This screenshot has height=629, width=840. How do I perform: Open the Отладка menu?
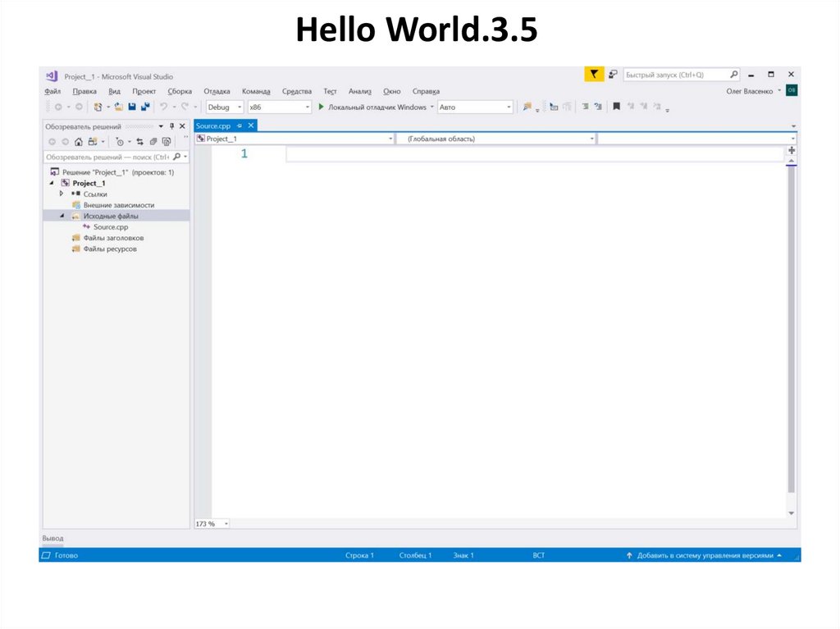point(217,91)
